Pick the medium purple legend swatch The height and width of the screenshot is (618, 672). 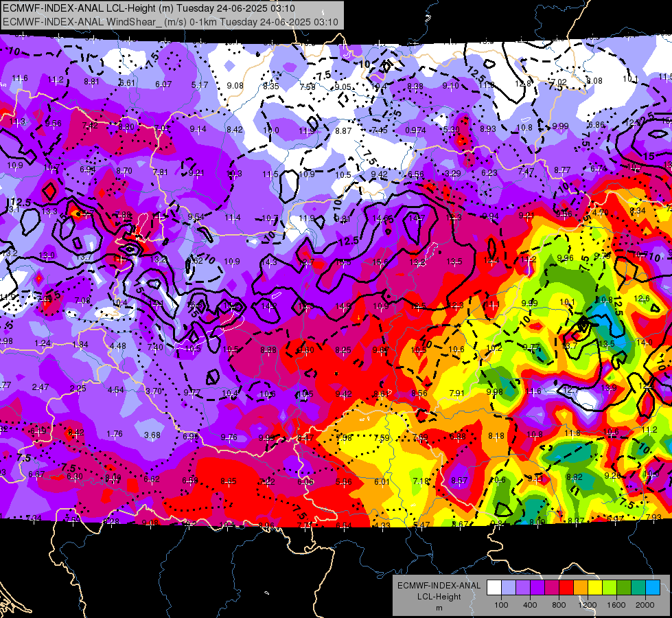523,587
